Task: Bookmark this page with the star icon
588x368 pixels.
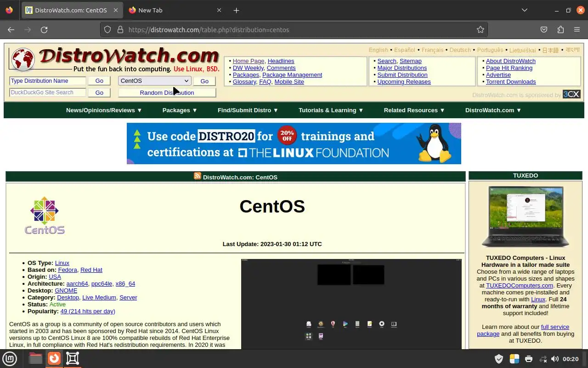Action: (x=481, y=29)
